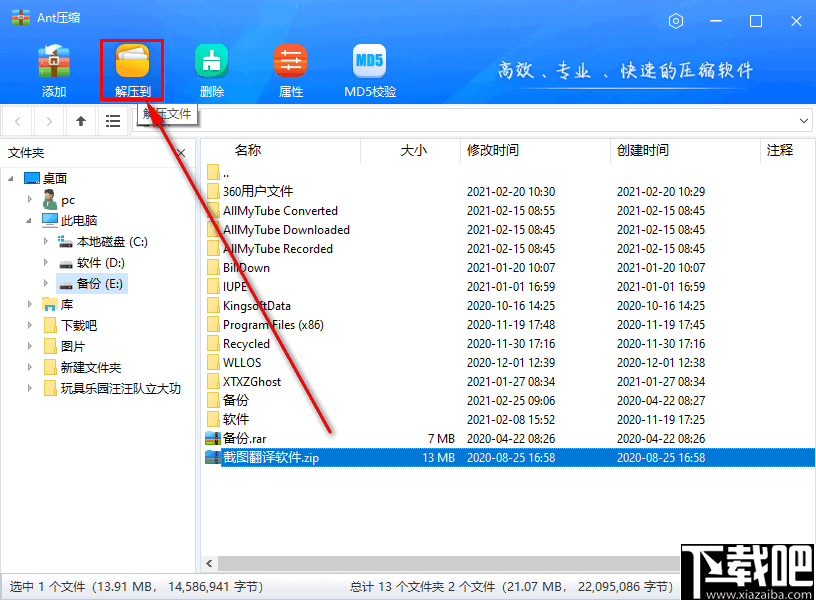The width and height of the screenshot is (816, 600).
Task: Expand the 玩具乐园汪汪队立大功 node
Action: 30,388
